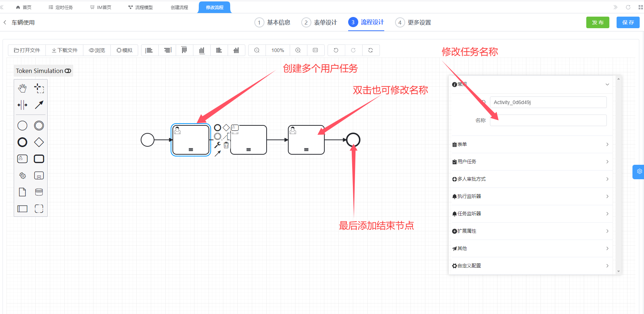Click the green 发布 button

point(598,22)
